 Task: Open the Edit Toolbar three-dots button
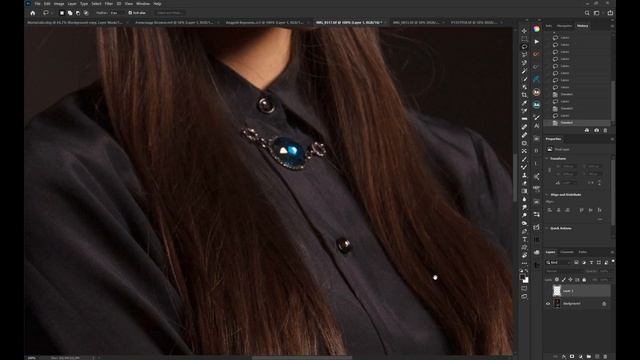click(x=524, y=263)
